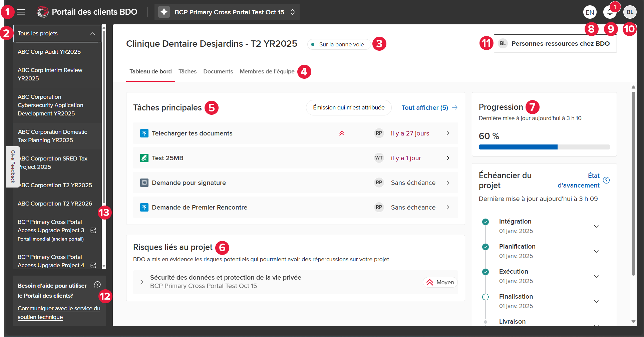This screenshot has height=337, width=644.
Task: Go to the 'Membres de l'équipe' tab
Action: point(267,71)
